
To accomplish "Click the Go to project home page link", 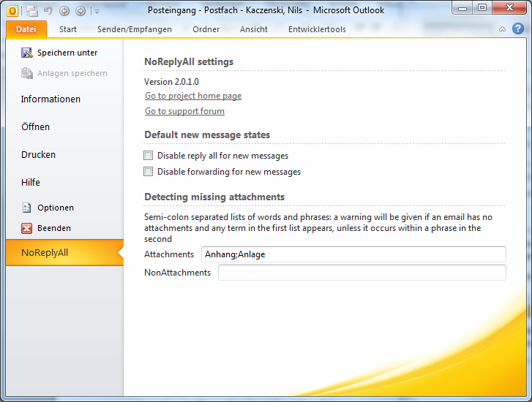I will pos(193,96).
